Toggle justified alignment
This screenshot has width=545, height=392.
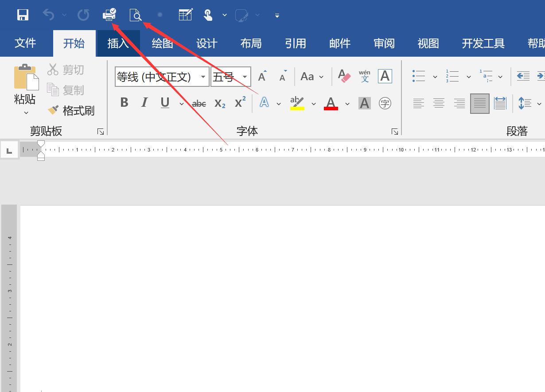(x=480, y=103)
